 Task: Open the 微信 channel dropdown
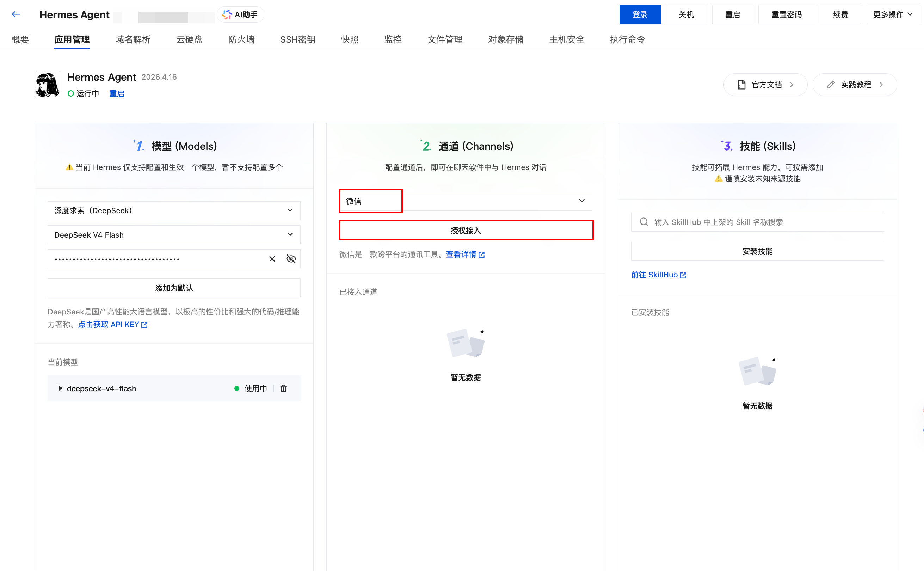(x=466, y=201)
